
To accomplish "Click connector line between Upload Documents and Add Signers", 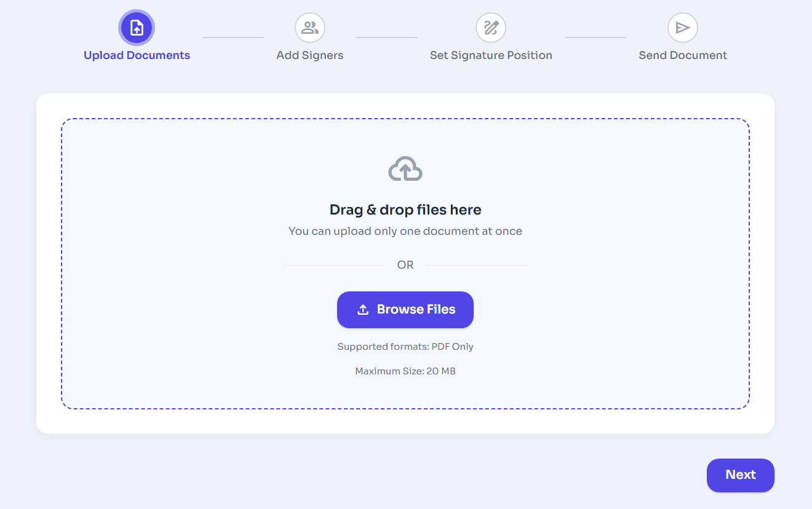I will 233,37.
